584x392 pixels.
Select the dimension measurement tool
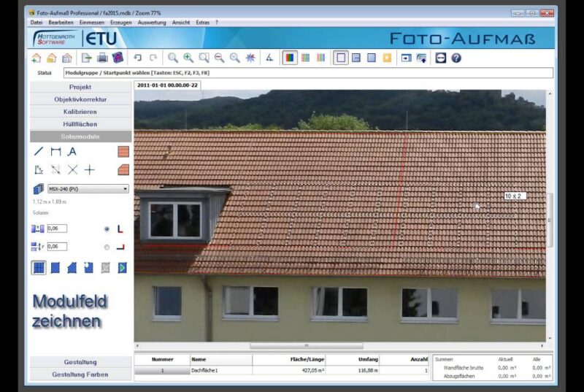point(55,151)
